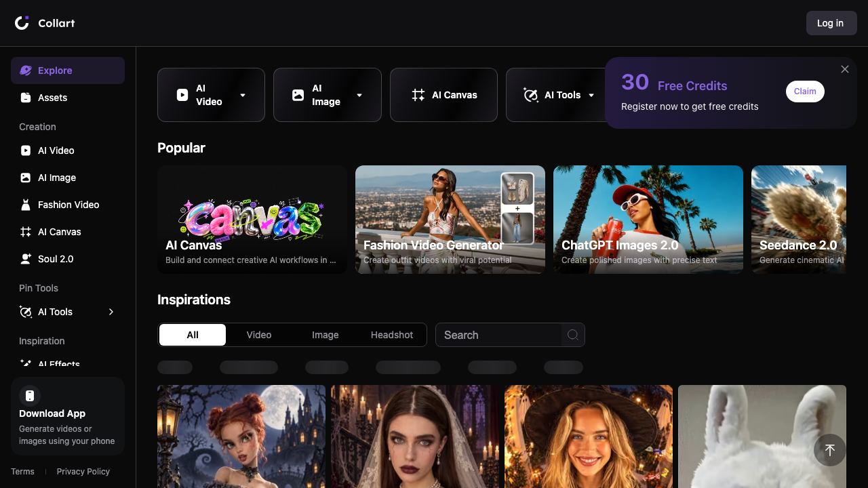Open the ChatGPT Images 2.0 card
This screenshot has height=488, width=868.
point(648,220)
